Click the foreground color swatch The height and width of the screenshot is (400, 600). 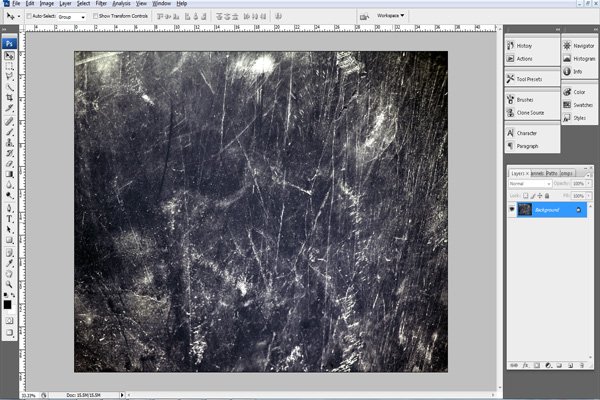click(x=7, y=305)
